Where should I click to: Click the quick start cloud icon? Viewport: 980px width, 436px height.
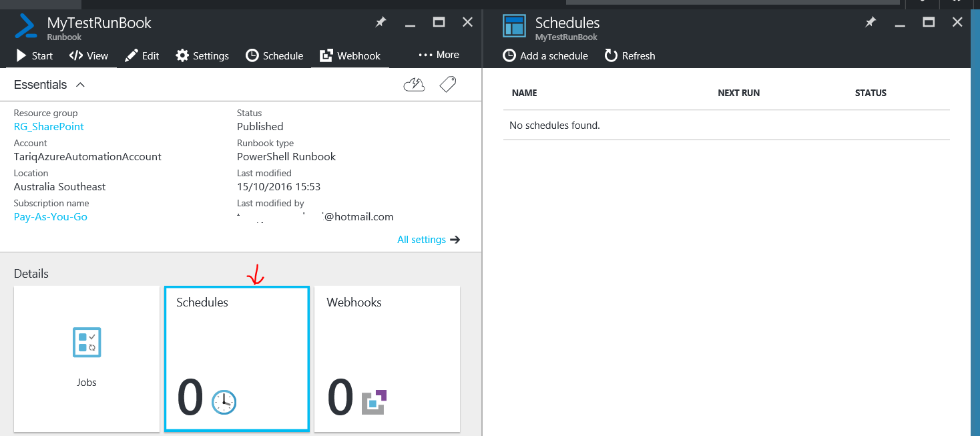pos(415,85)
